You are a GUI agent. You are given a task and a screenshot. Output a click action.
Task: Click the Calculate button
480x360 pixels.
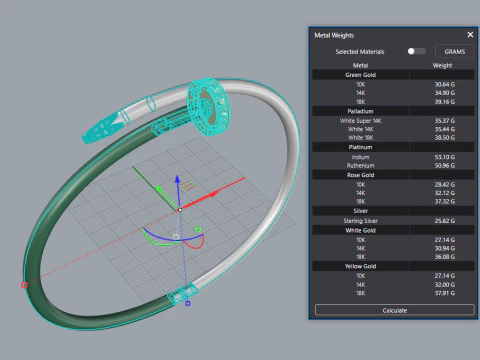point(395,310)
